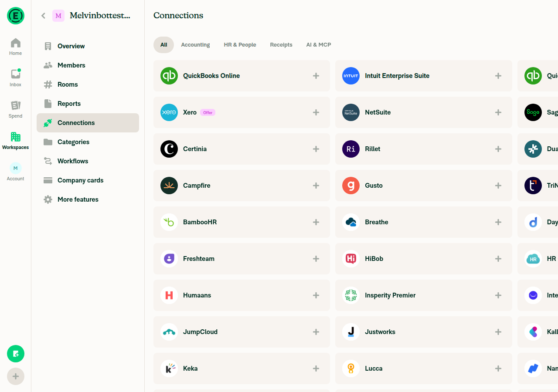Screen dimensions: 558x392
Task: Switch to the HR & People tab
Action: (x=240, y=45)
